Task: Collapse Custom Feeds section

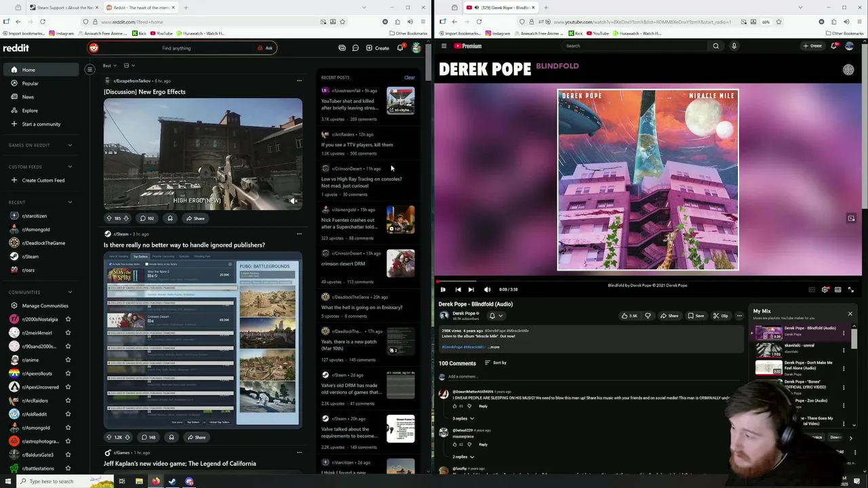Action: coord(69,167)
